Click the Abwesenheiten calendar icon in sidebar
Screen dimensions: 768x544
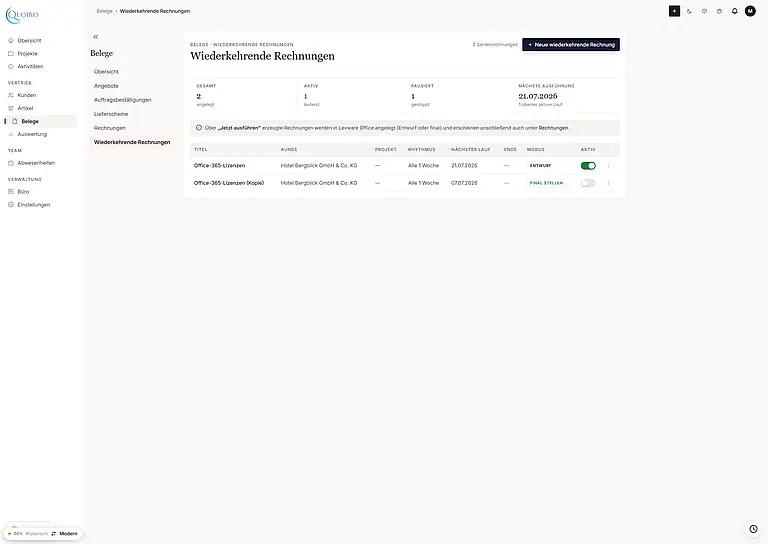[11, 163]
